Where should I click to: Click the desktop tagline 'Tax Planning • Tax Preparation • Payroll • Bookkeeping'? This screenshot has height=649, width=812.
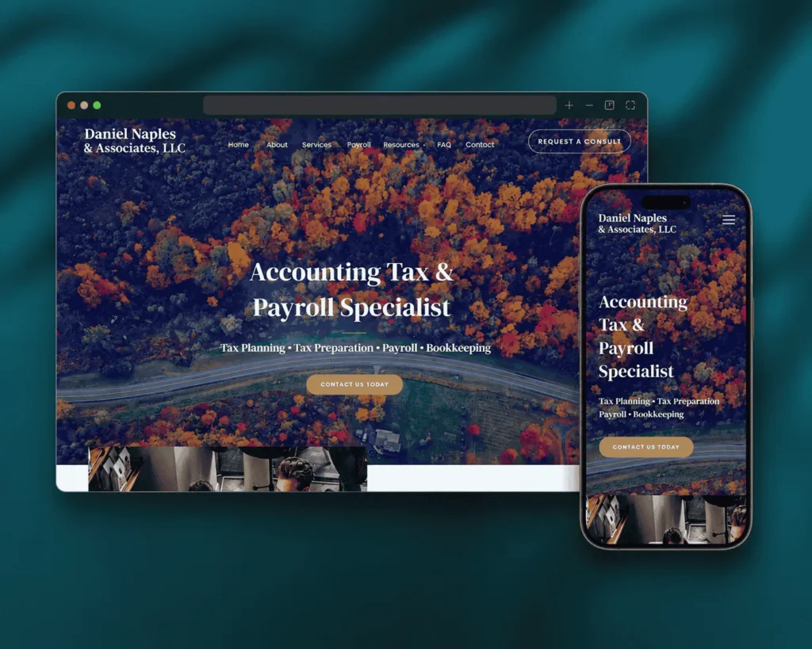pyautogui.click(x=355, y=348)
